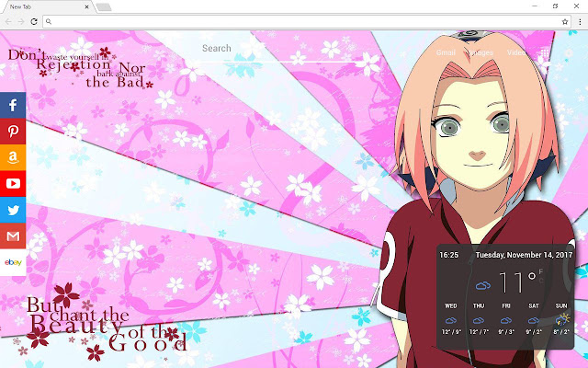Open the Gmail link at top

tap(446, 52)
